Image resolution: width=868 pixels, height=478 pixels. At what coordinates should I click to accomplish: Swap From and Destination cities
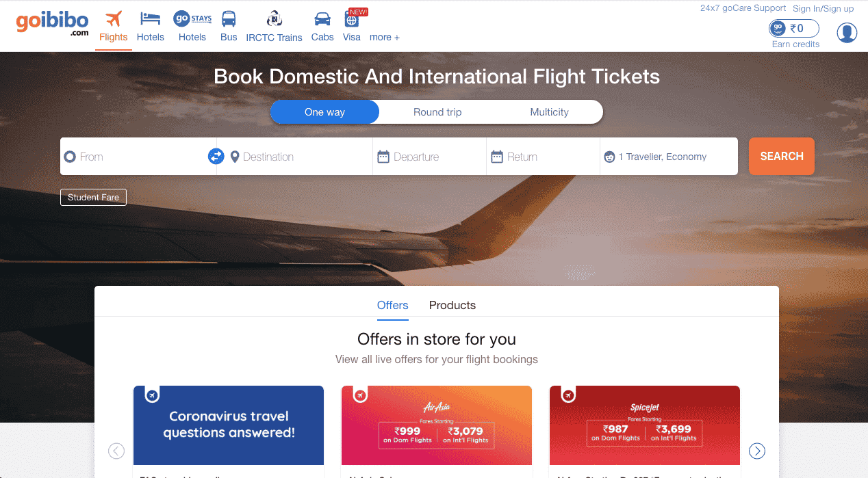[x=216, y=157]
